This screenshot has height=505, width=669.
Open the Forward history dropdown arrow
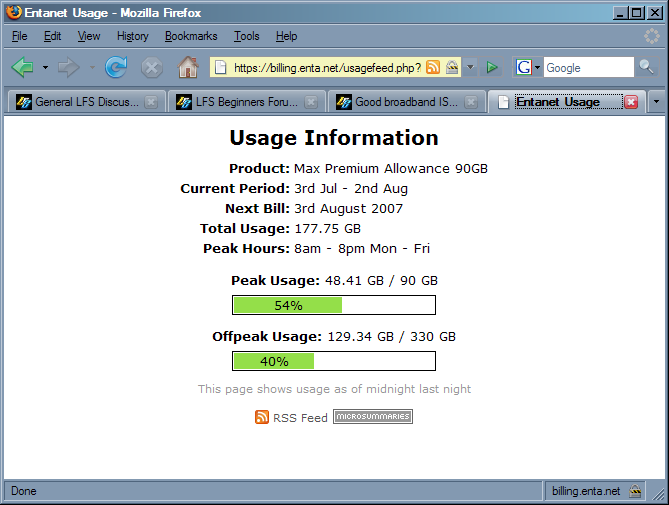pyautogui.click(x=92, y=67)
